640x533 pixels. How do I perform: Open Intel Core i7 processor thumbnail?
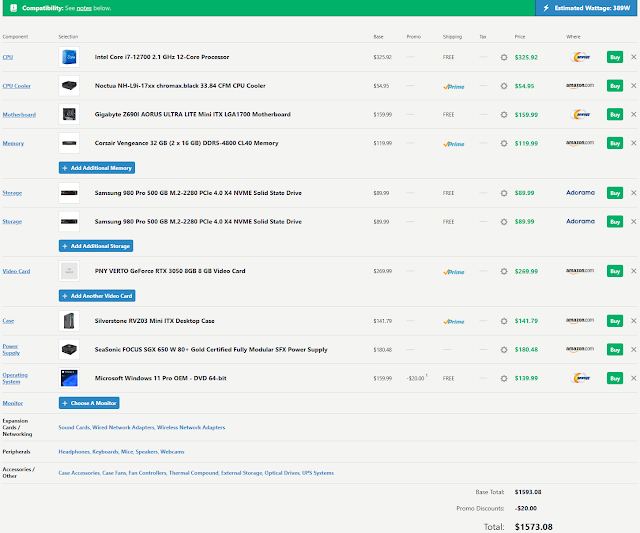coord(69,57)
